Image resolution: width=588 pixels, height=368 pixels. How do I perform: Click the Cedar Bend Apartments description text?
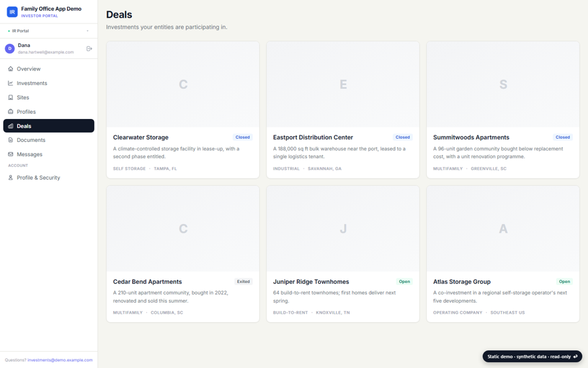tap(171, 297)
